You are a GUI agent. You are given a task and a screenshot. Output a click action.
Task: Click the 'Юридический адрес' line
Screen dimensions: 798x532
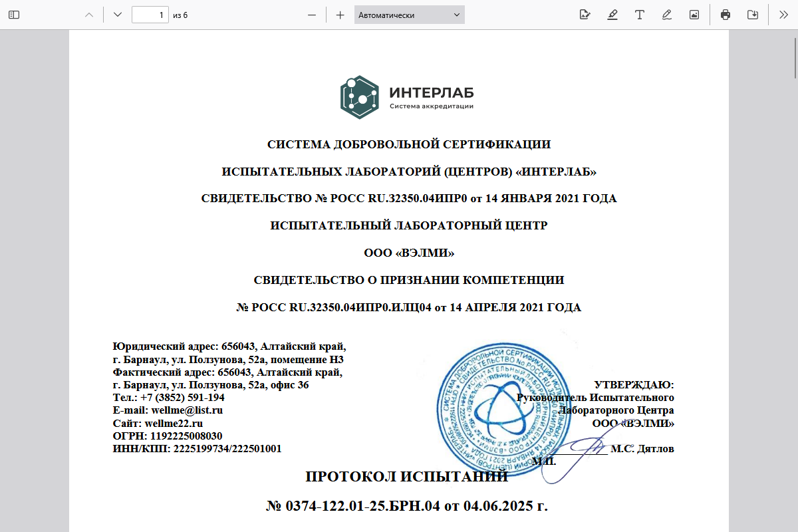pyautogui.click(x=230, y=346)
